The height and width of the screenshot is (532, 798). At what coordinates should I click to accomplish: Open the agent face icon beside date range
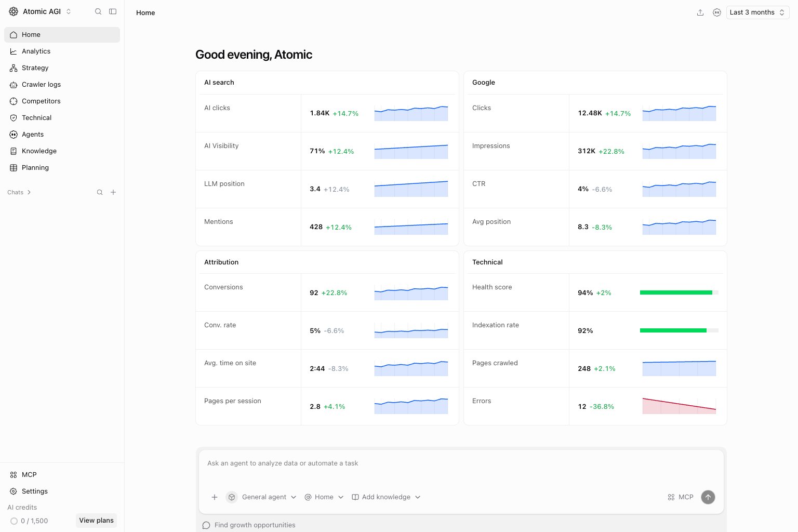pyautogui.click(x=717, y=12)
